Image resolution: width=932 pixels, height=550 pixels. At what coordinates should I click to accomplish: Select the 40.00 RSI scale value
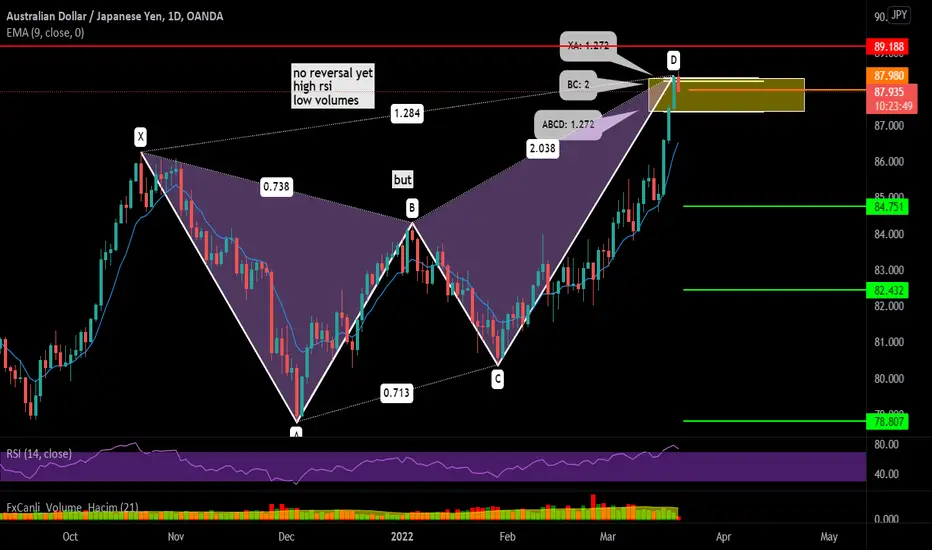click(x=886, y=474)
